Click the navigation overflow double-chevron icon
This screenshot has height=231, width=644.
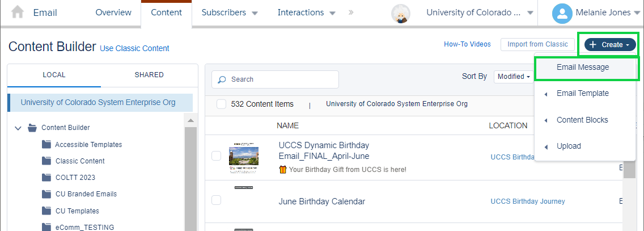point(351,12)
